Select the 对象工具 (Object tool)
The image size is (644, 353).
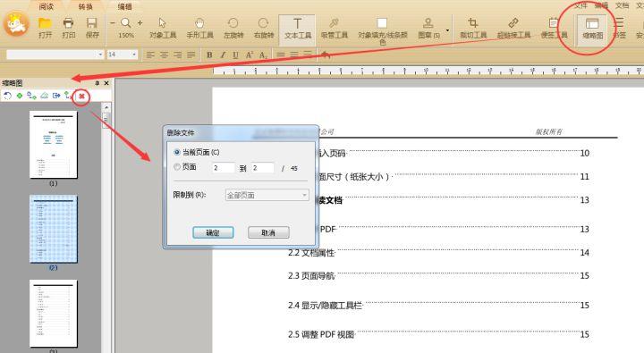(163, 28)
